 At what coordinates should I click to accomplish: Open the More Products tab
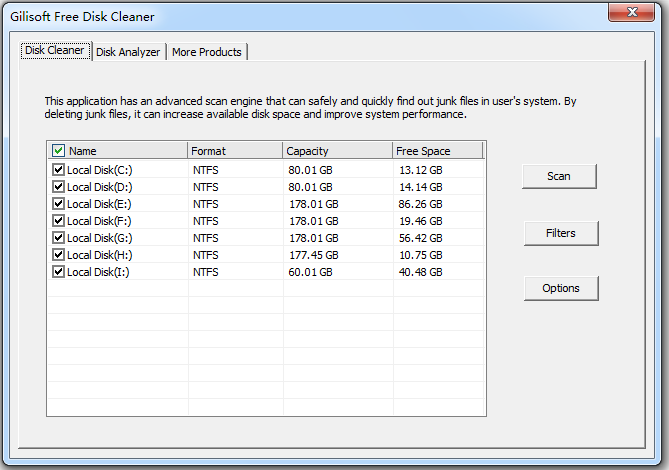(x=206, y=52)
